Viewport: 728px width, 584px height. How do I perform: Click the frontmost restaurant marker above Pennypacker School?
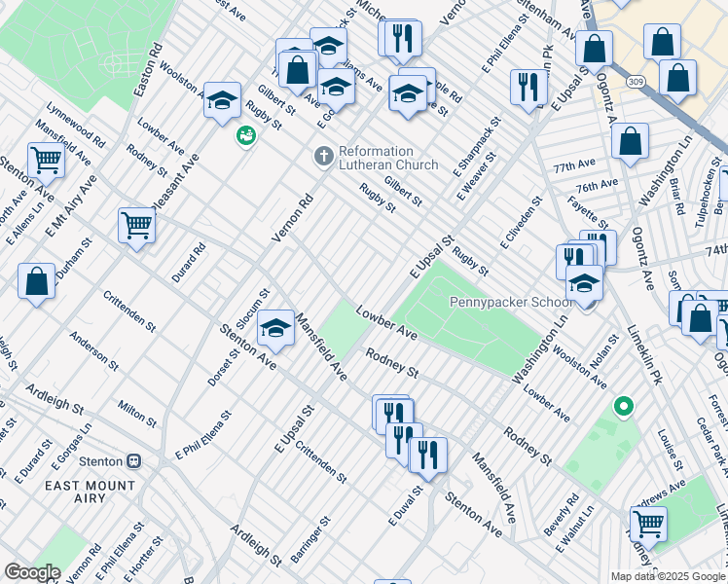pos(575,263)
